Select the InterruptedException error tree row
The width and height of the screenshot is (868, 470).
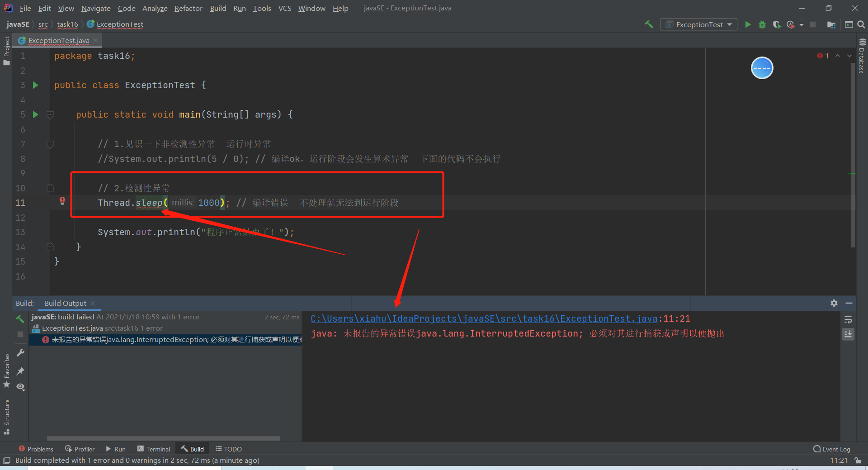click(x=165, y=340)
